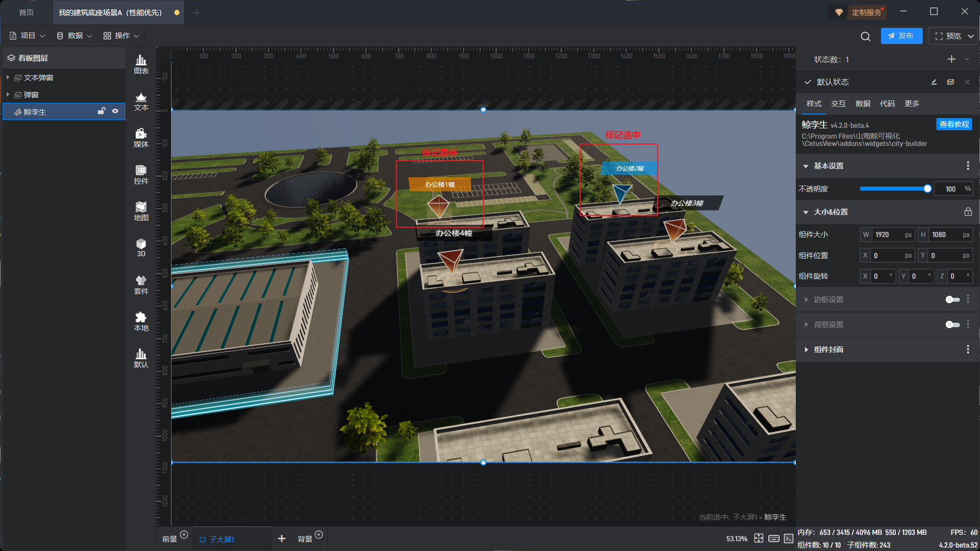Image resolution: width=980 pixels, height=551 pixels.
Task: Click the lock icon beside 大小&位置
Action: pyautogui.click(x=968, y=212)
